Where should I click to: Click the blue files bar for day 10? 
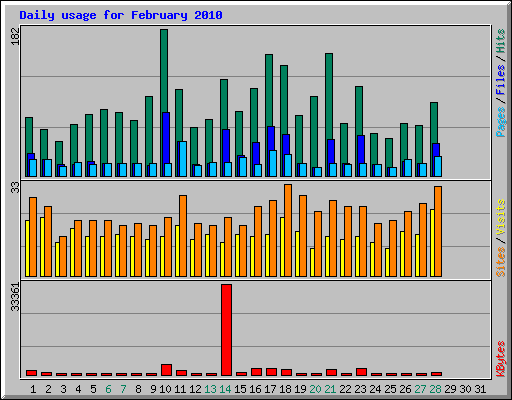166,137
